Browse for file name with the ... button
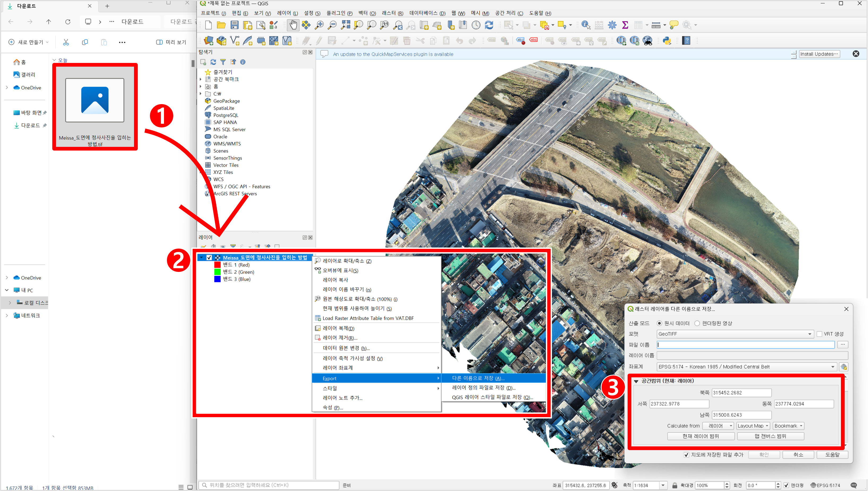868x491 pixels. 843,345
